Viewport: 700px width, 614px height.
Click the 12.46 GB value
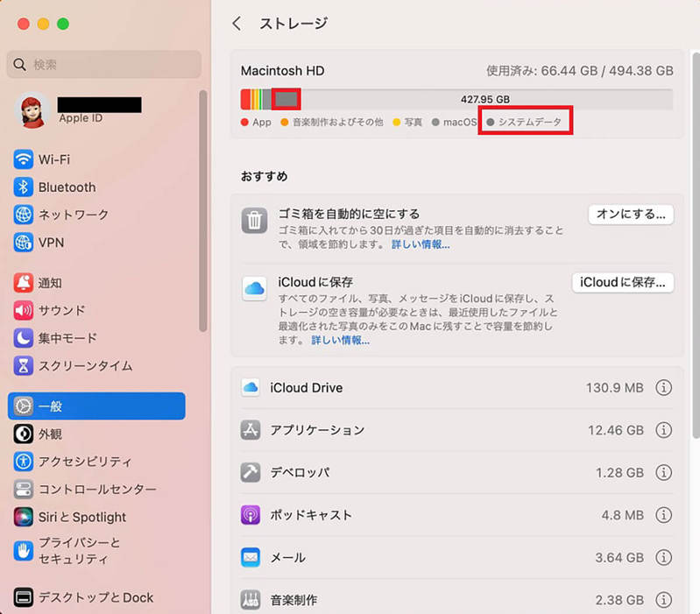pos(616,430)
